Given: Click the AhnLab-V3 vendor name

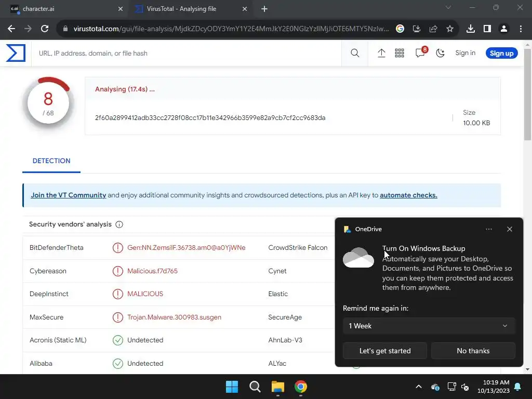Looking at the screenshot, I should 285,340.
